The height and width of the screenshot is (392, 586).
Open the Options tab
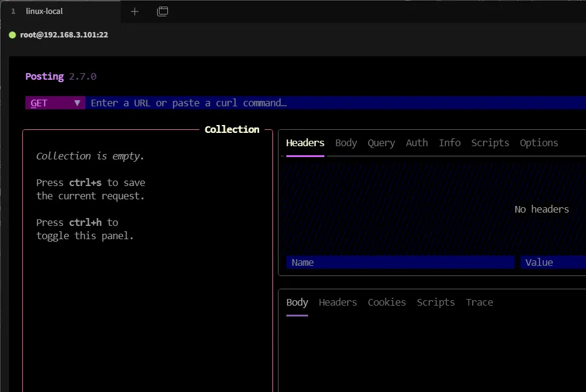(x=539, y=143)
